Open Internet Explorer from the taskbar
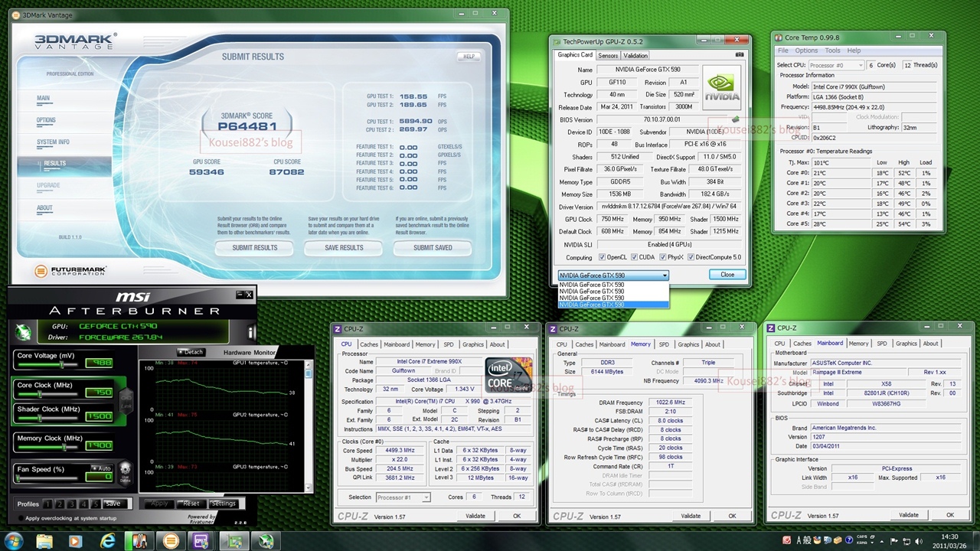Viewport: 980px width, 551px height. click(107, 541)
